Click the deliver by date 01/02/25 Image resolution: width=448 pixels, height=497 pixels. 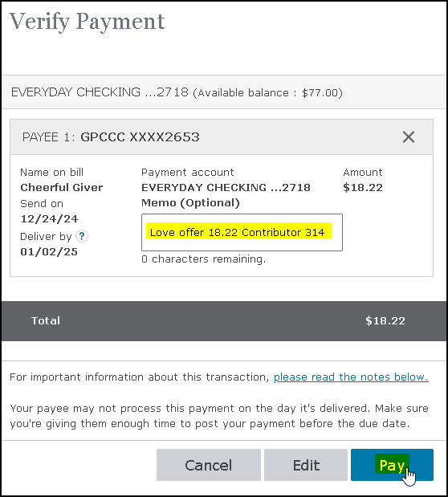pyautogui.click(x=49, y=251)
